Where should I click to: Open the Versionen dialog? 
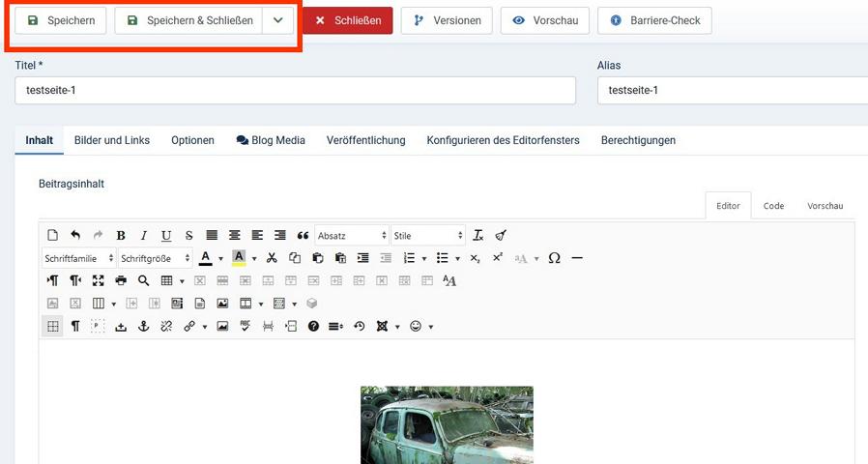(447, 20)
